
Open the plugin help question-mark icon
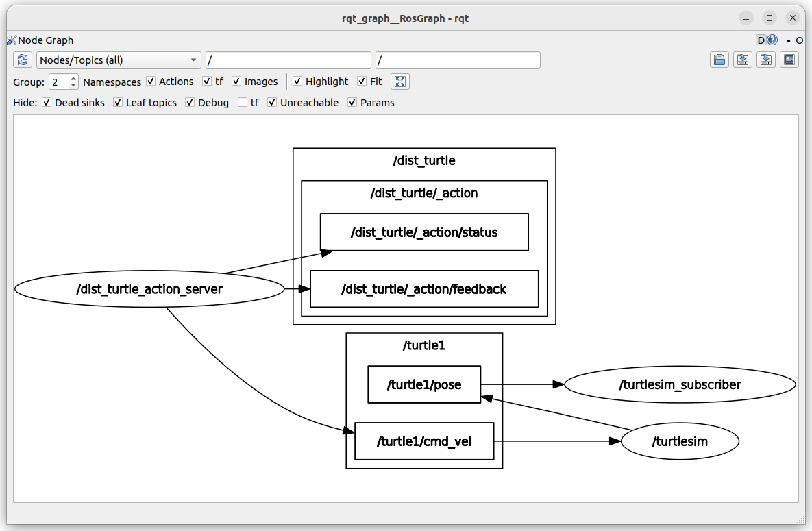point(772,40)
